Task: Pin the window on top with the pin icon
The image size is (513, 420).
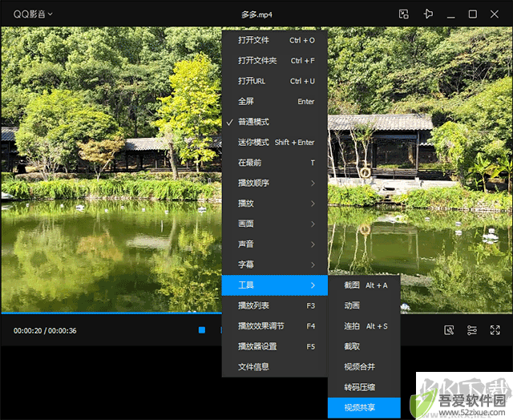Action: click(x=428, y=14)
